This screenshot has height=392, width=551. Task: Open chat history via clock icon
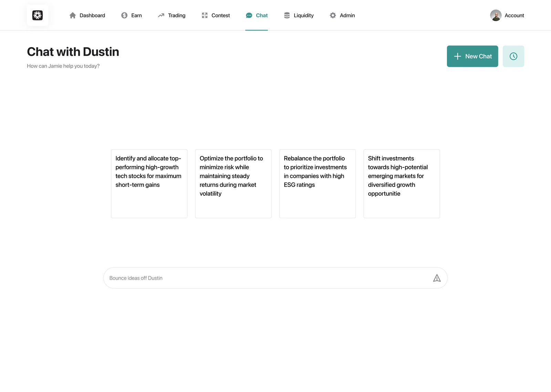[513, 56]
